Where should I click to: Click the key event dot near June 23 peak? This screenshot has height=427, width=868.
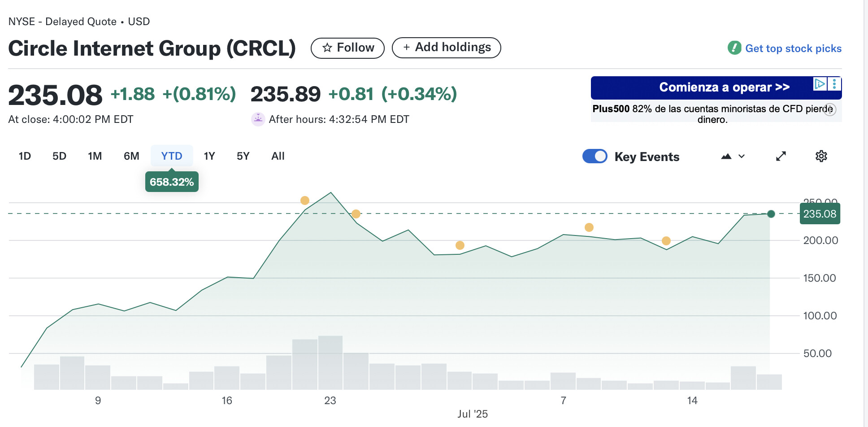click(x=305, y=200)
